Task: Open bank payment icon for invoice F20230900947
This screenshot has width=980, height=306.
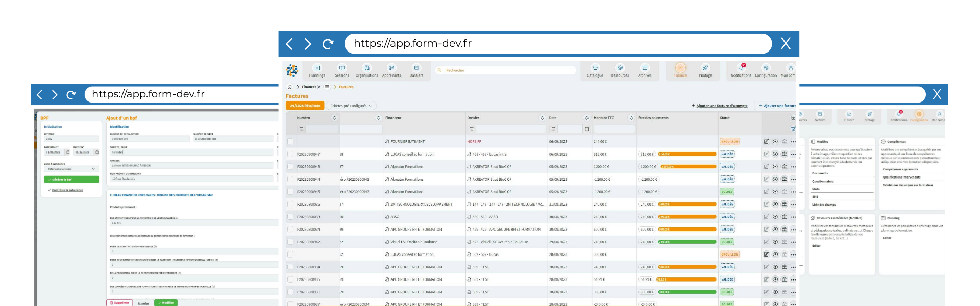Action: (785, 154)
